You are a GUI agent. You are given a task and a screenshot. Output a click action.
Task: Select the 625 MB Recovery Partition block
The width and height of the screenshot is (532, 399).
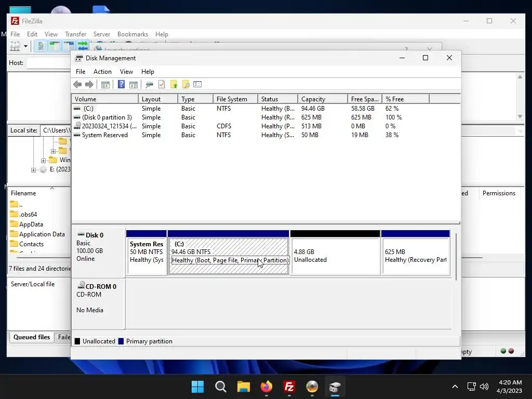pyautogui.click(x=416, y=252)
